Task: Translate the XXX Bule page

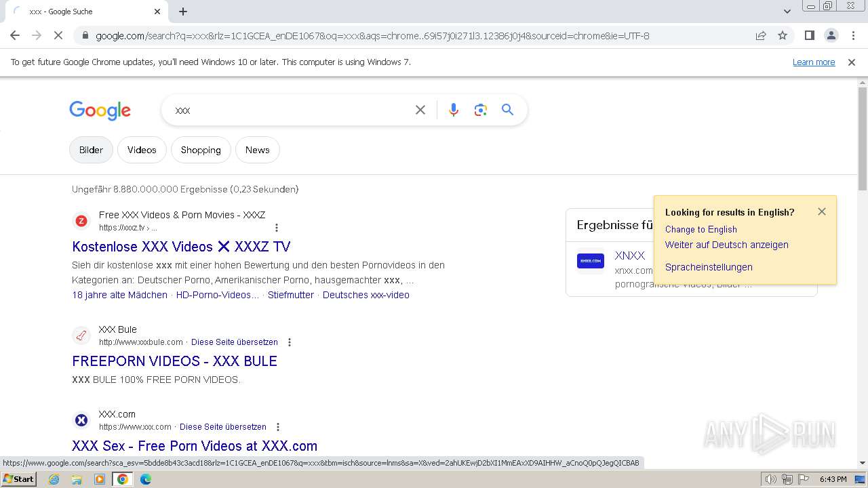Action: [235, 342]
